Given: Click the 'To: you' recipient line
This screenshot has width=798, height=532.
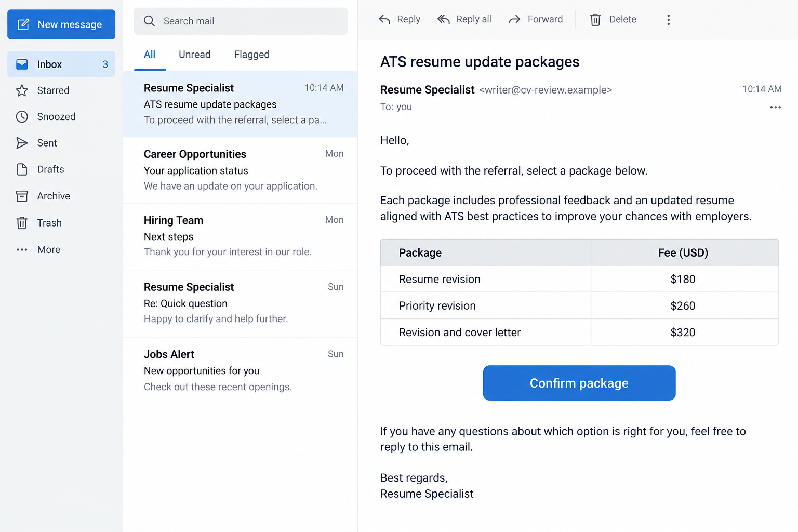Looking at the screenshot, I should point(396,107).
